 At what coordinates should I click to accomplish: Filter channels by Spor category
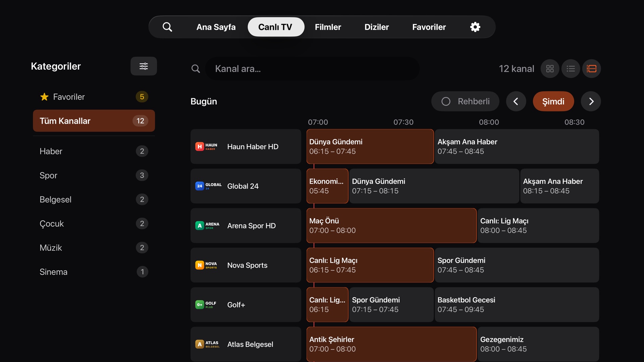[94, 175]
